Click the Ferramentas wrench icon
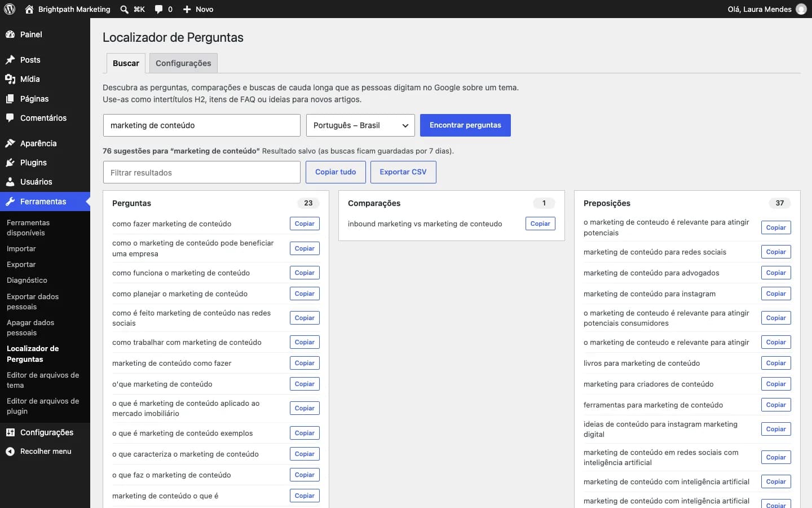Image resolution: width=812 pixels, height=508 pixels. point(10,202)
